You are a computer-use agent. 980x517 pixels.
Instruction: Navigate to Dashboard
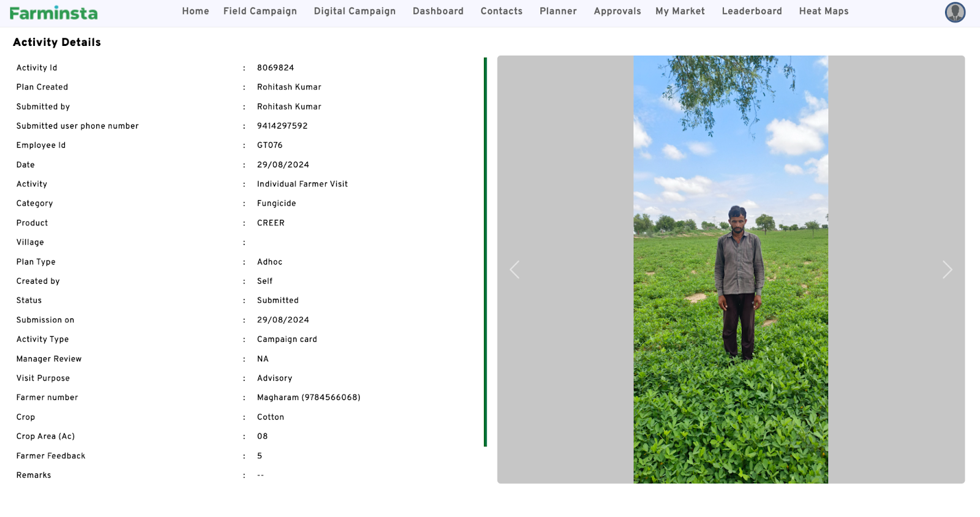[x=438, y=11]
